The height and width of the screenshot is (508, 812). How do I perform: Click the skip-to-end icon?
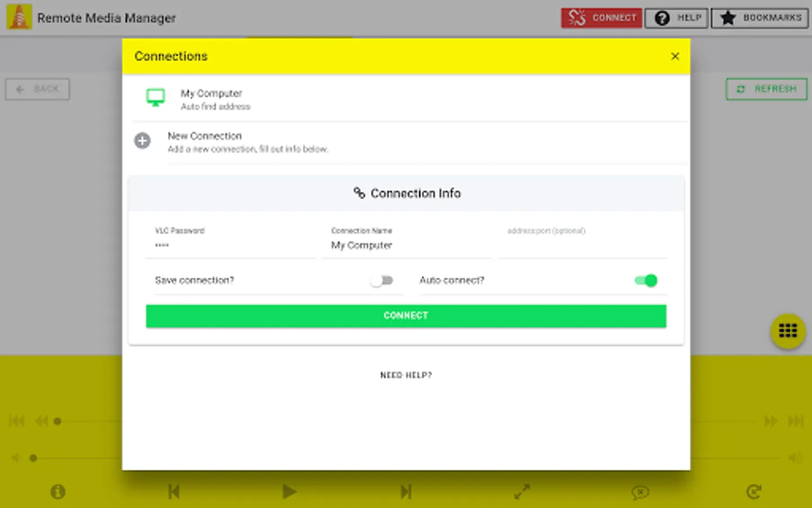click(x=796, y=421)
